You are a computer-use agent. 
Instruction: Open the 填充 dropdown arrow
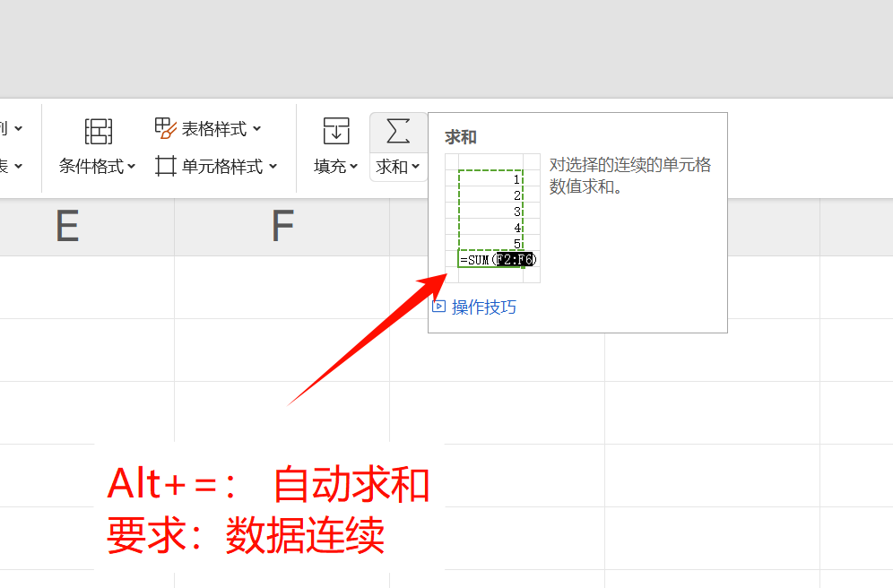tap(353, 167)
